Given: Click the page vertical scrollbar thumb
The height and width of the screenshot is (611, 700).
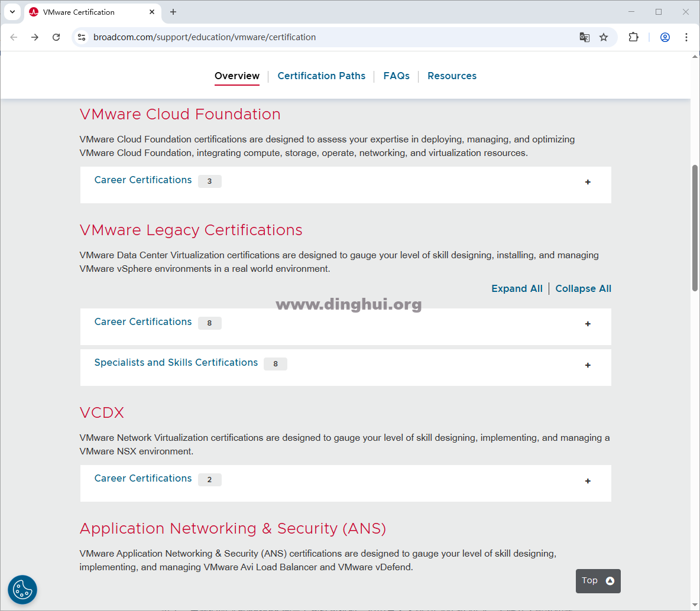Looking at the screenshot, I should (x=695, y=227).
